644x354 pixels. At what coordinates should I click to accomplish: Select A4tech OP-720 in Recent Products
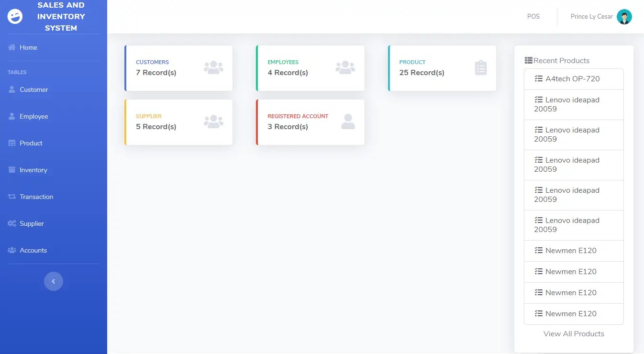(572, 79)
